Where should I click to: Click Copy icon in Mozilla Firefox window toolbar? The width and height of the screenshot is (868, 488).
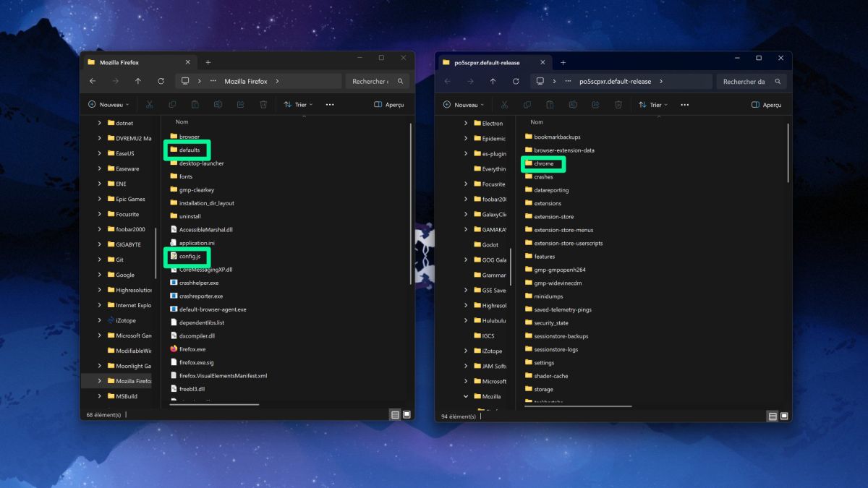coord(172,105)
